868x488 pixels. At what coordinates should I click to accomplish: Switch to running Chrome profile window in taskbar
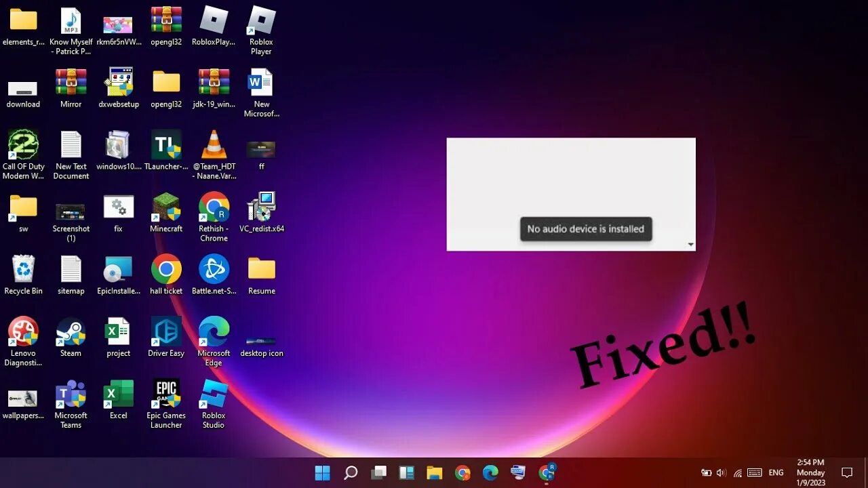tap(547, 472)
